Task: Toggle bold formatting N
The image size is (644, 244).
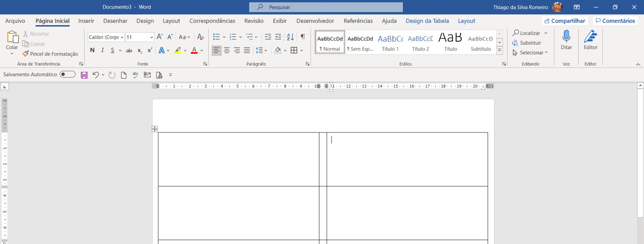Action: 92,50
